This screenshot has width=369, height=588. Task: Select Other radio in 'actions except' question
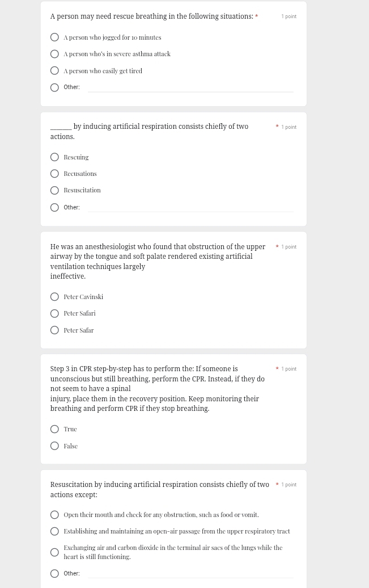pyautogui.click(x=54, y=573)
